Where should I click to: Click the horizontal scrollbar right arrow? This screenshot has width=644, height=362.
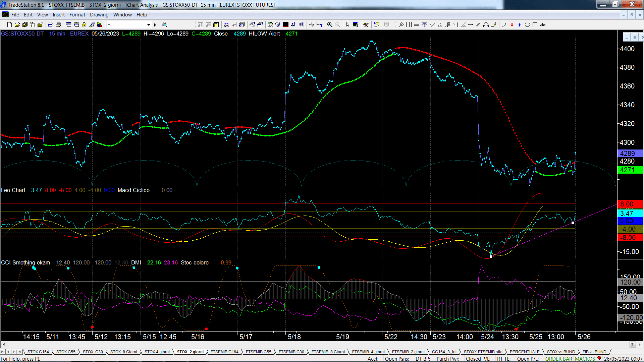tap(640, 345)
